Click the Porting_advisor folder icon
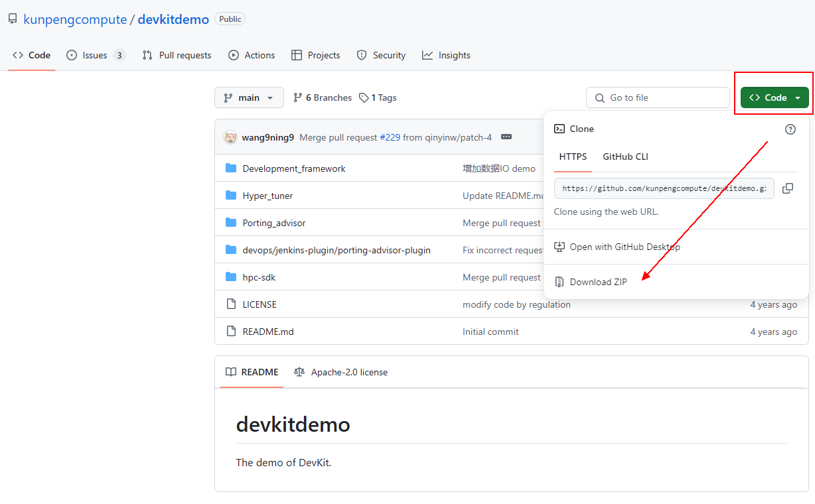The image size is (815, 504). click(231, 222)
